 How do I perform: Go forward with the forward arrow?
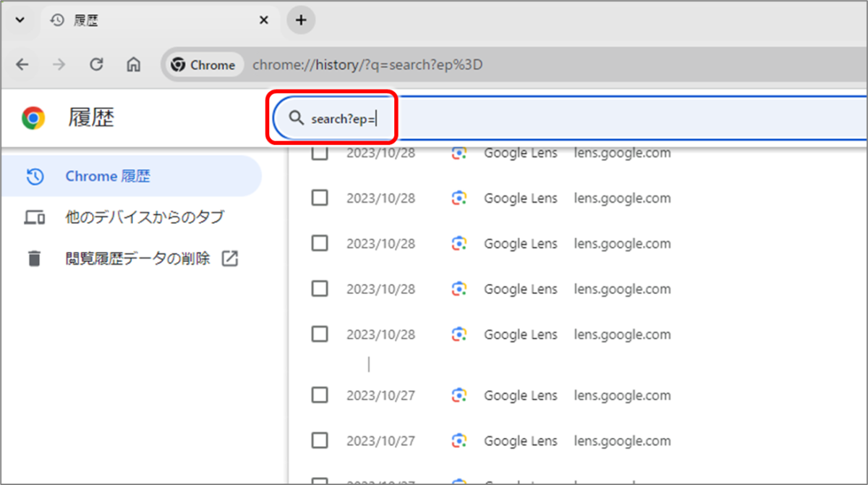pos(59,65)
